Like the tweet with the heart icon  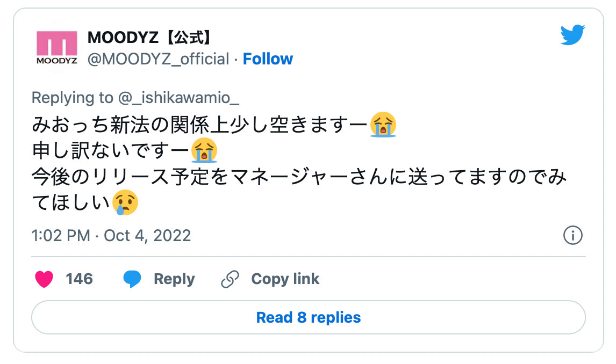coord(44,279)
